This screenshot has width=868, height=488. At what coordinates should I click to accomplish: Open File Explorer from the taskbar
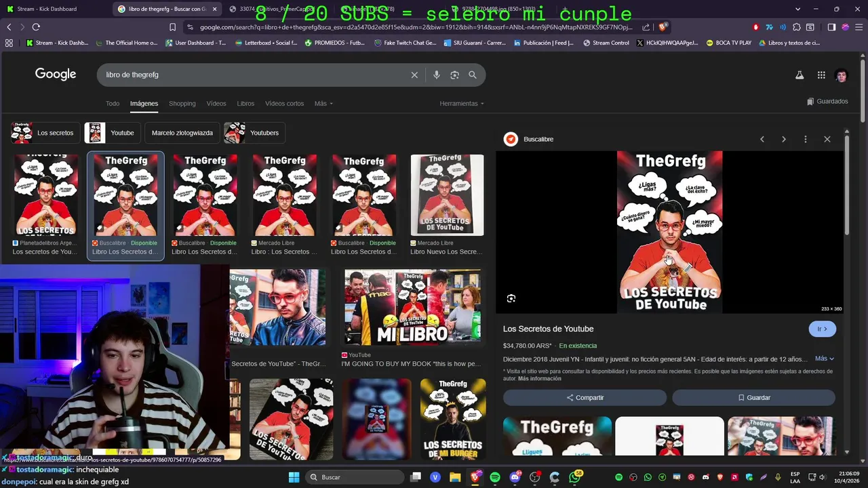point(455,477)
